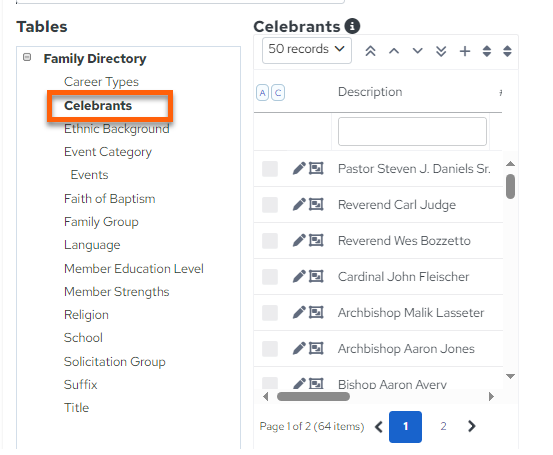Click the Description filter text box
553x455 pixels.
click(412, 131)
